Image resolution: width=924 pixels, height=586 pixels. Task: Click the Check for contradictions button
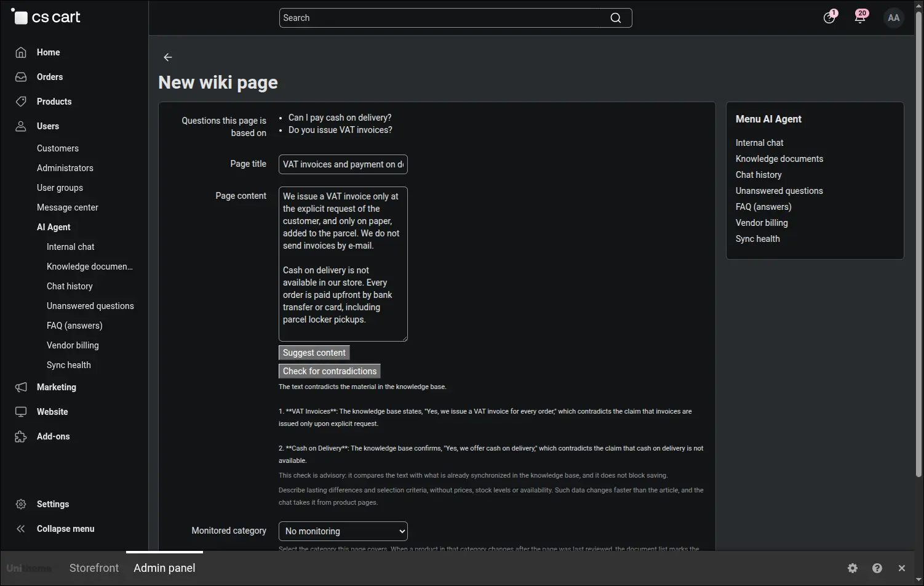[330, 371]
